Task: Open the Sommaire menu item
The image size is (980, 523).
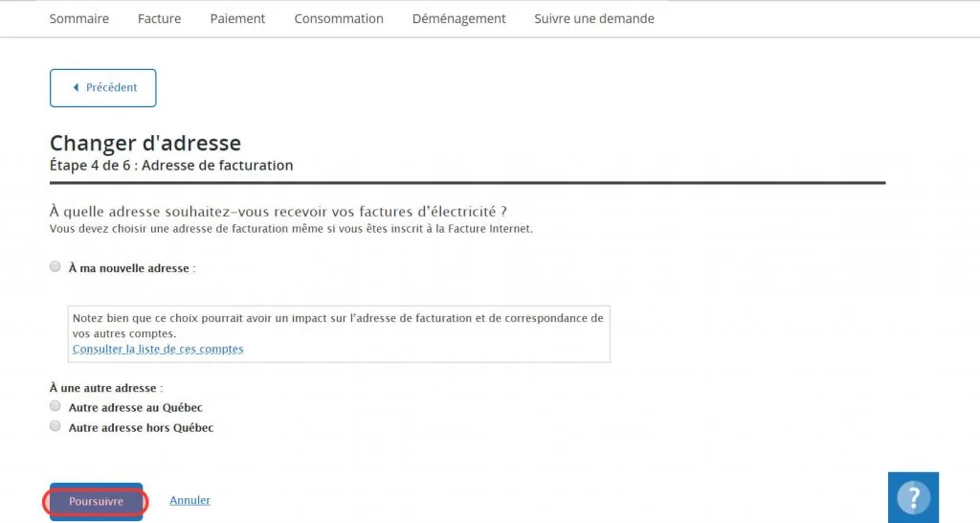Action: (x=78, y=19)
